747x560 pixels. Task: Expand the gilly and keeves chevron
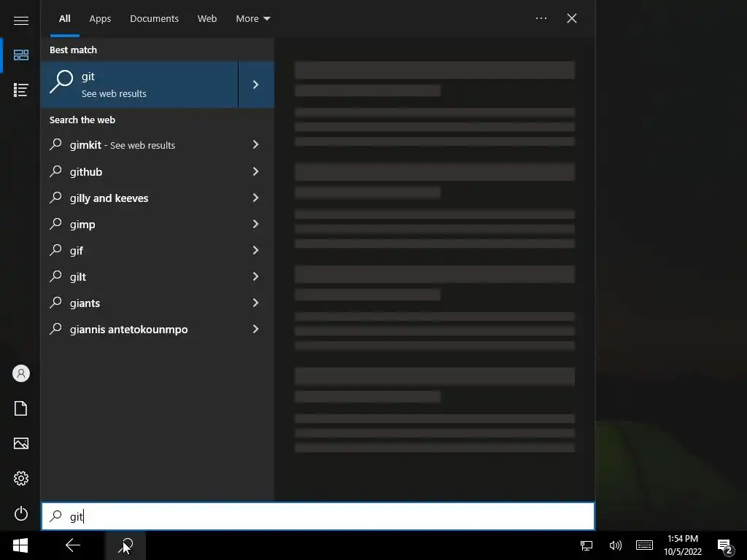click(x=256, y=198)
